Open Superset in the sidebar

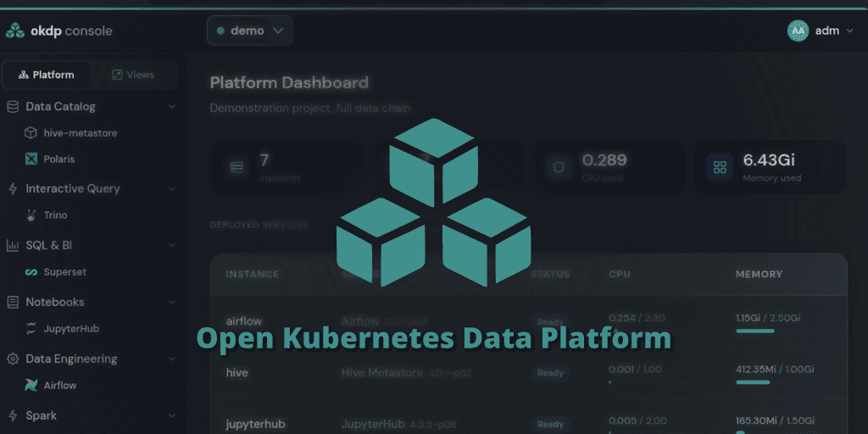(x=64, y=272)
